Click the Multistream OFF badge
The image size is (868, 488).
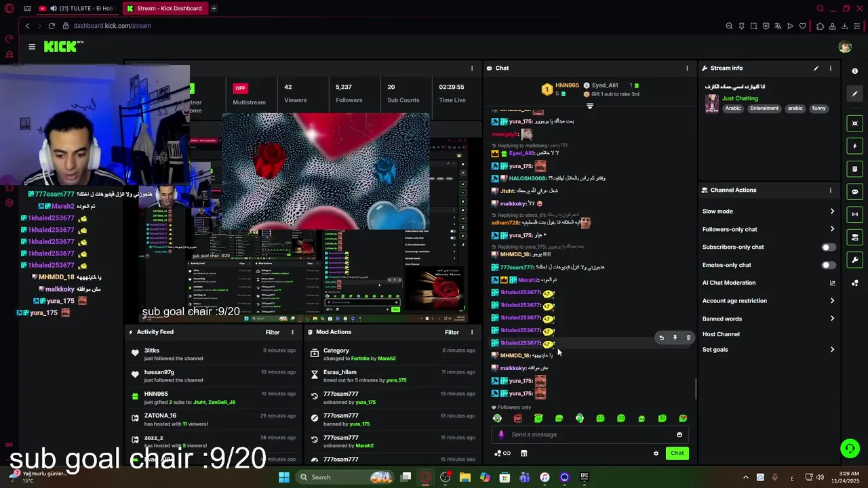pyautogui.click(x=239, y=88)
